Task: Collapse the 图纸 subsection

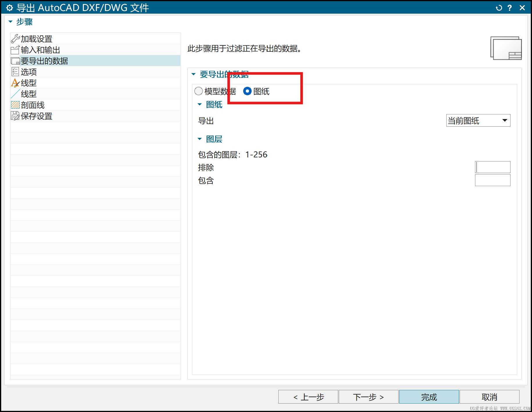Action: tap(200, 105)
